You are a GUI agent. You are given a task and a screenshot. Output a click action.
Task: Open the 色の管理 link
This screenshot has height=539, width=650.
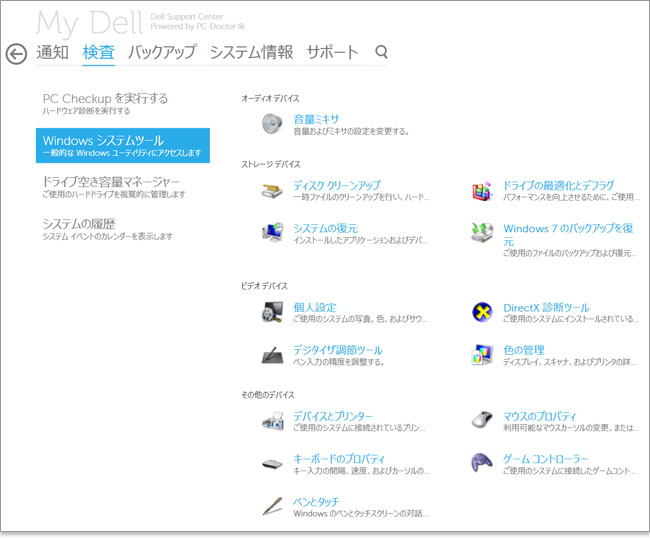[524, 350]
